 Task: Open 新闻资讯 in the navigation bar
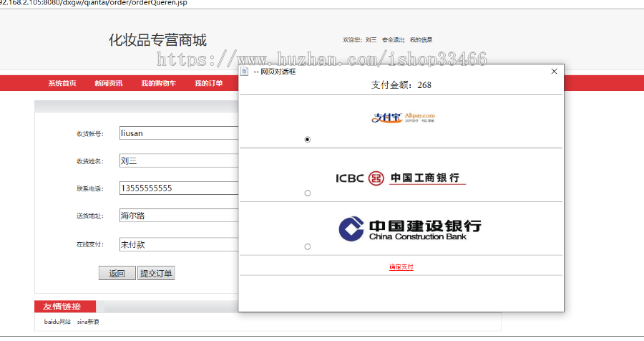[109, 83]
